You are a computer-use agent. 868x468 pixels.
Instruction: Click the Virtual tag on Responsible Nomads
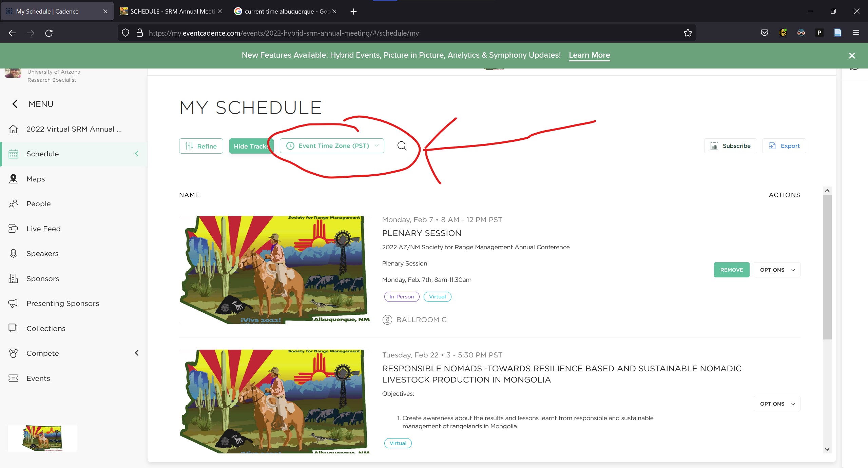point(398,443)
